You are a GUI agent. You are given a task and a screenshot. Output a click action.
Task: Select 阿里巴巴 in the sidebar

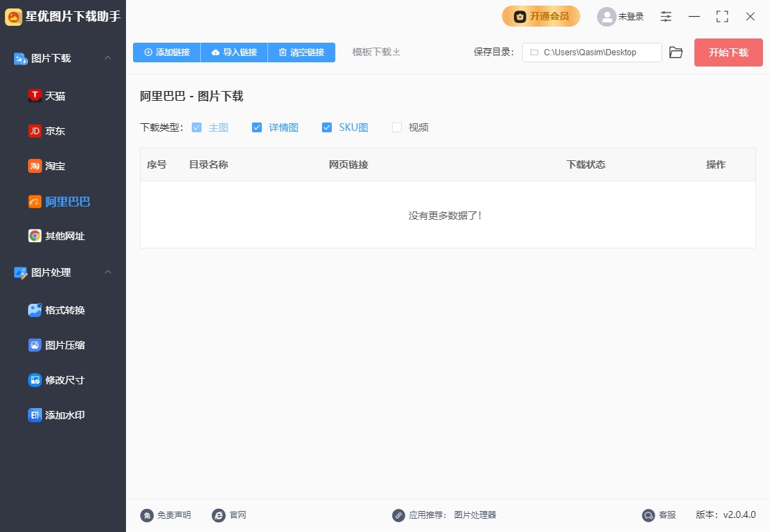click(67, 202)
